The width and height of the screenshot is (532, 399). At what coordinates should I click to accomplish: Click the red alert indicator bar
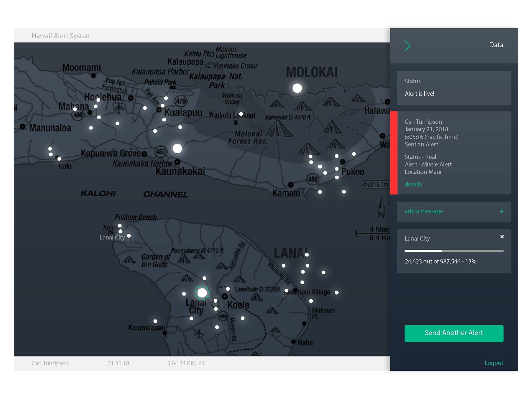coord(394,153)
